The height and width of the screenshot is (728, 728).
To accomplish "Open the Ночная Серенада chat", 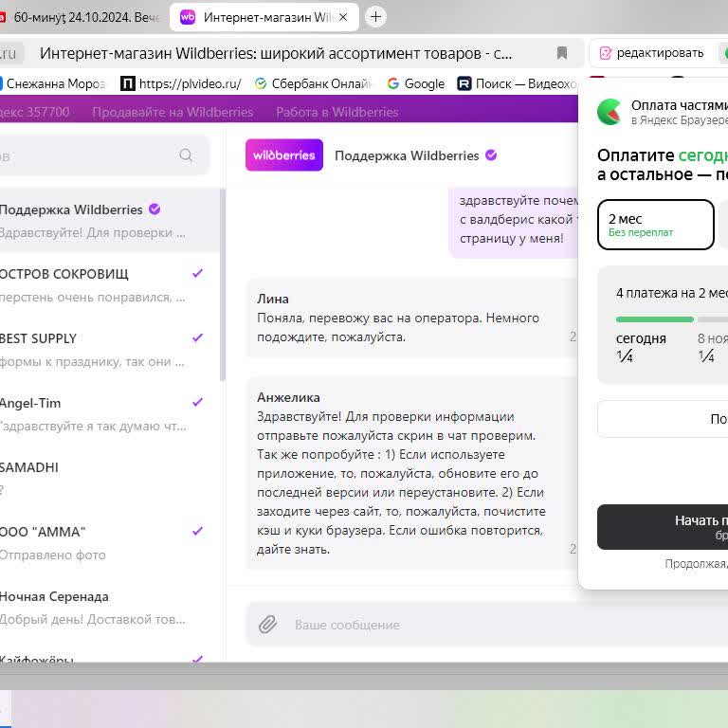I will tap(110, 608).
